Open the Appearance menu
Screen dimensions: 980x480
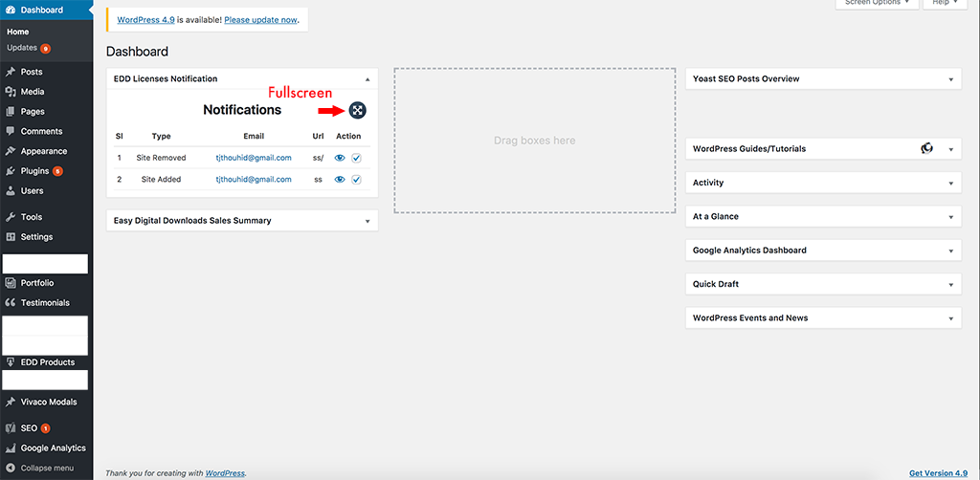tap(46, 152)
